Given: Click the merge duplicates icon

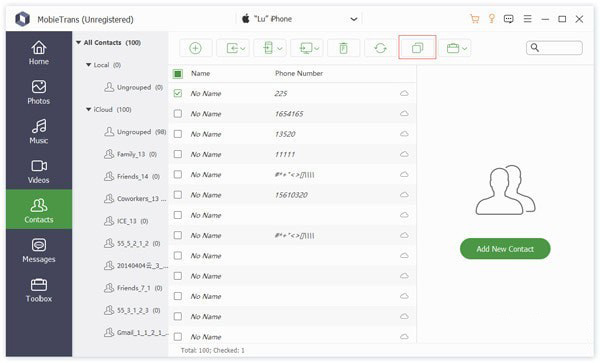Looking at the screenshot, I should coord(417,47).
